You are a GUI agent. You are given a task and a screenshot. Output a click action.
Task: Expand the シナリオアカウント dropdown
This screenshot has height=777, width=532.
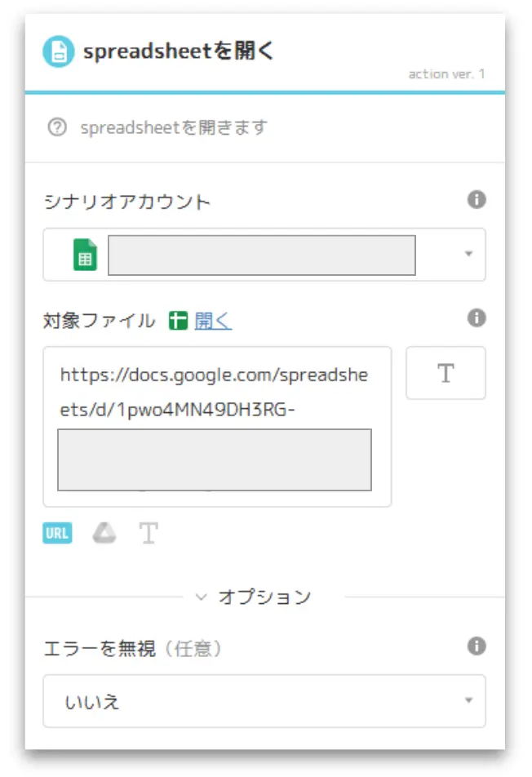coord(468,254)
